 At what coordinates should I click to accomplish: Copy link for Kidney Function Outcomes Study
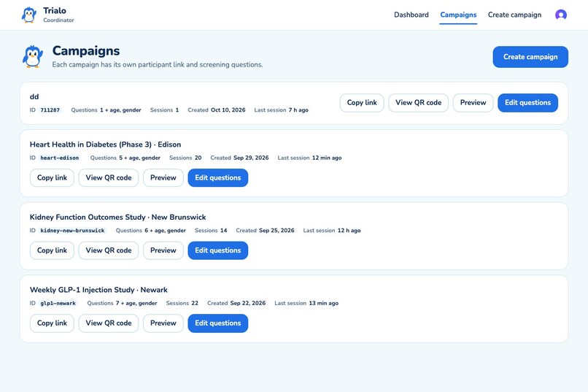[52, 250]
